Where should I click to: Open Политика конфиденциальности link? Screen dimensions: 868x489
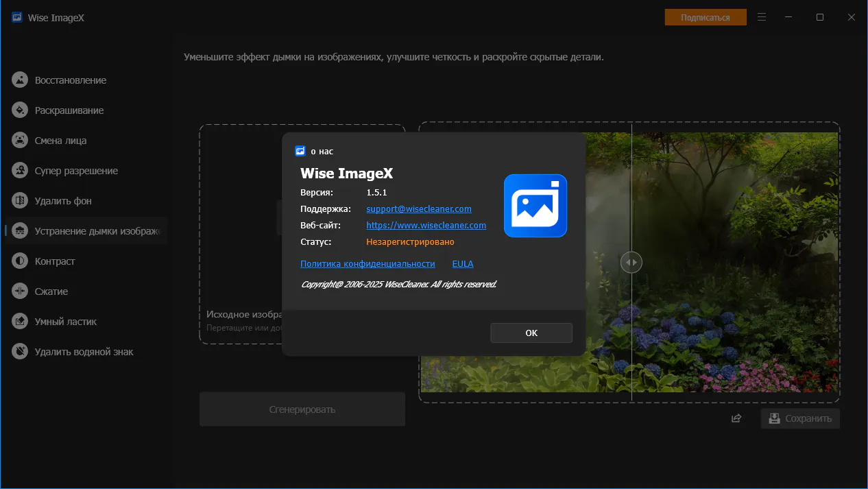[367, 263]
